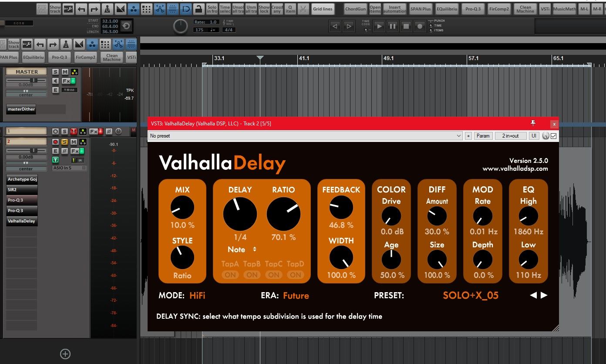The image size is (606, 364).
Task: Click the Master track speaker mono icon
Action: [55, 81]
